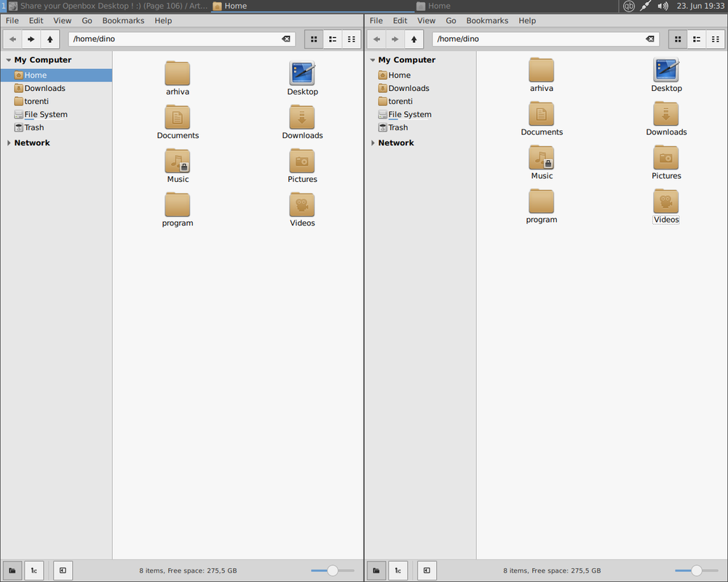
Task: Open Edit menu in left window
Action: [36, 20]
